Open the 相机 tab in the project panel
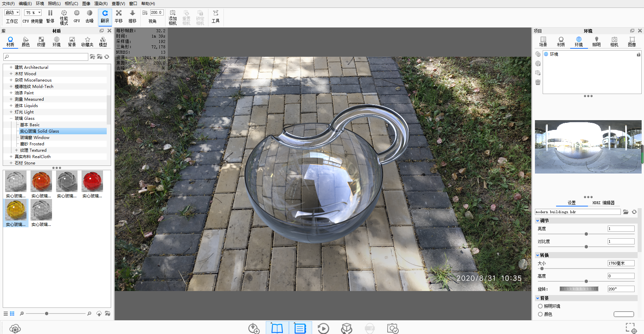The image size is (644, 334). click(x=614, y=42)
